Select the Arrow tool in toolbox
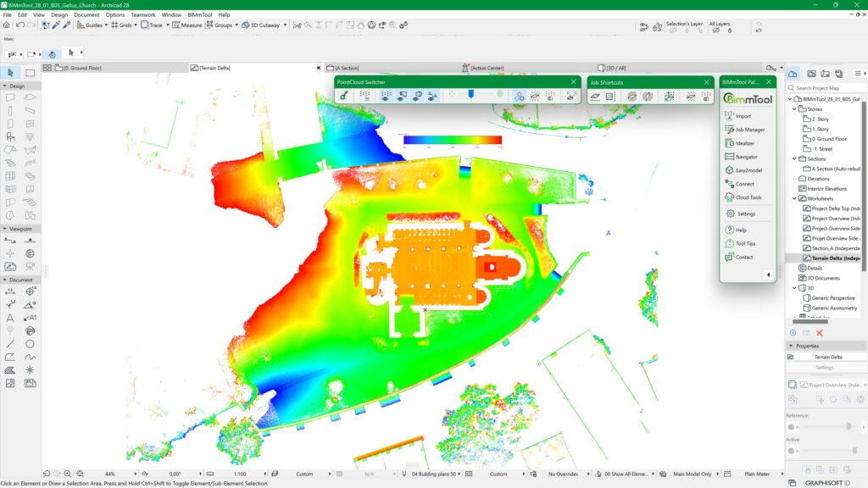 10,73
